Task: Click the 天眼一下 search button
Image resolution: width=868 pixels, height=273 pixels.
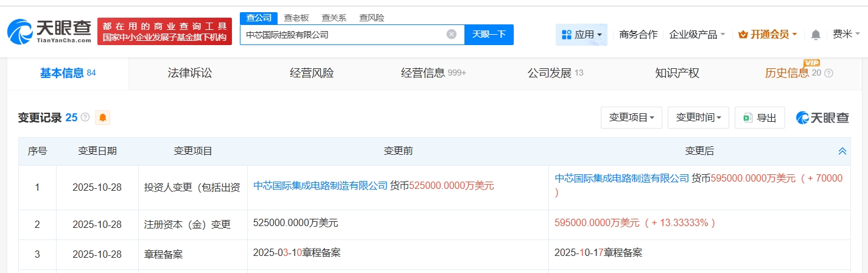Action: pyautogui.click(x=489, y=35)
